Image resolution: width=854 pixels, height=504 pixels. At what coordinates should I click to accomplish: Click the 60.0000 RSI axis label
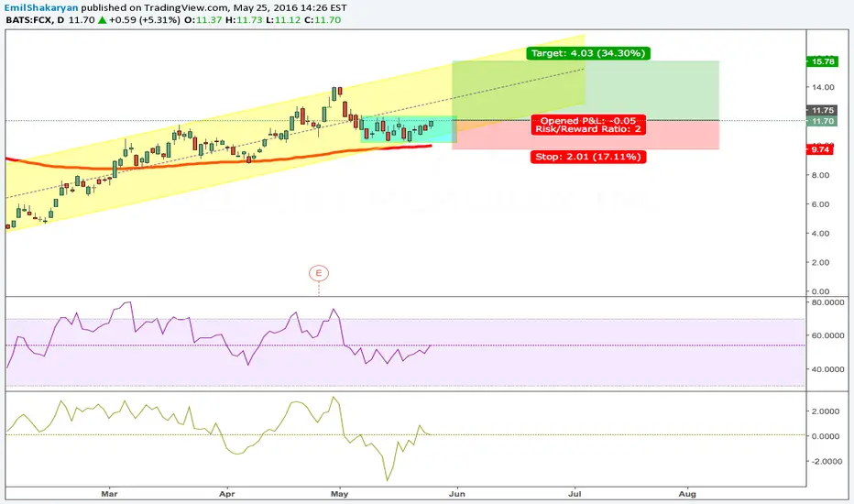[827, 335]
